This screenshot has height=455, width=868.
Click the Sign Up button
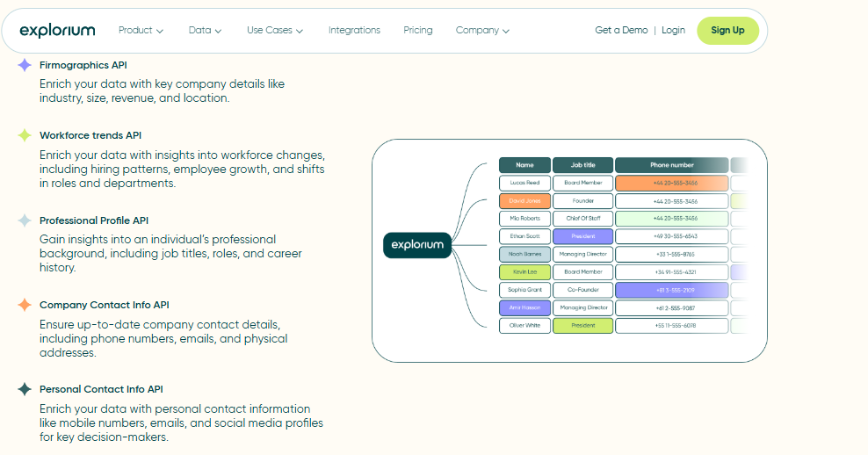pyautogui.click(x=727, y=31)
